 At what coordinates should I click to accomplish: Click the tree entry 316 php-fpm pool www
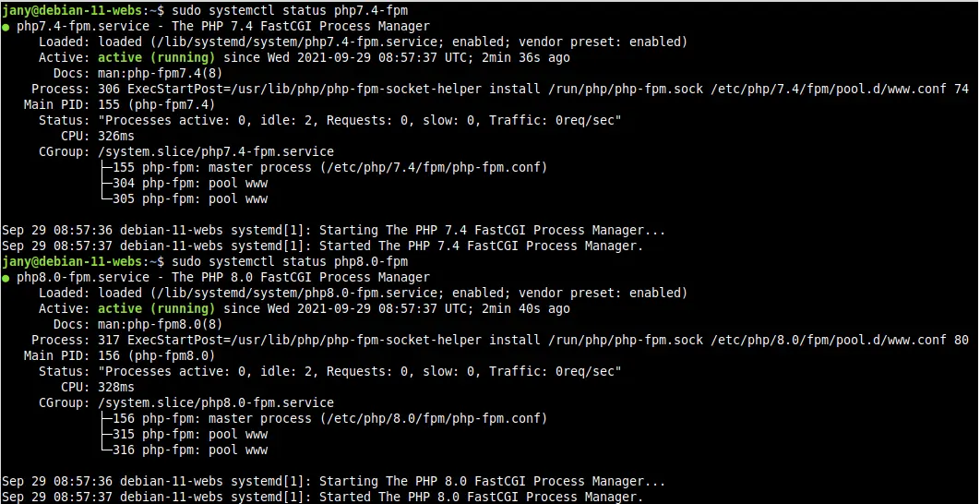[x=184, y=450]
